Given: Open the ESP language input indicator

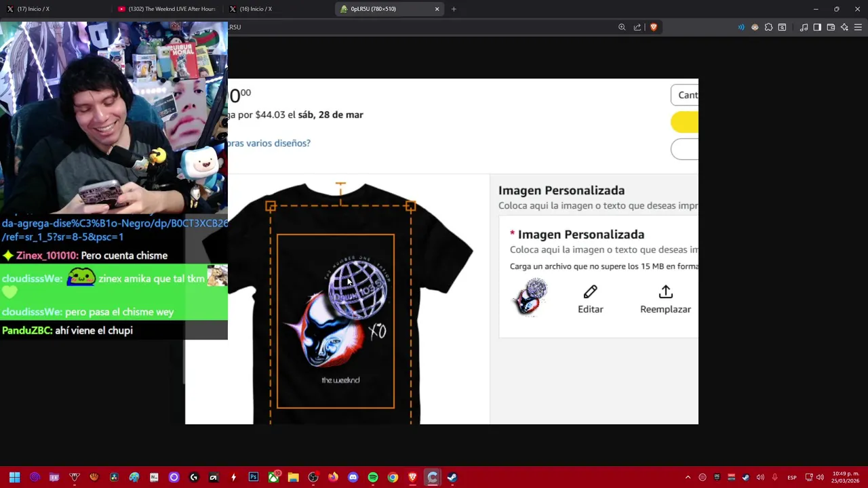Looking at the screenshot, I should tap(792, 478).
